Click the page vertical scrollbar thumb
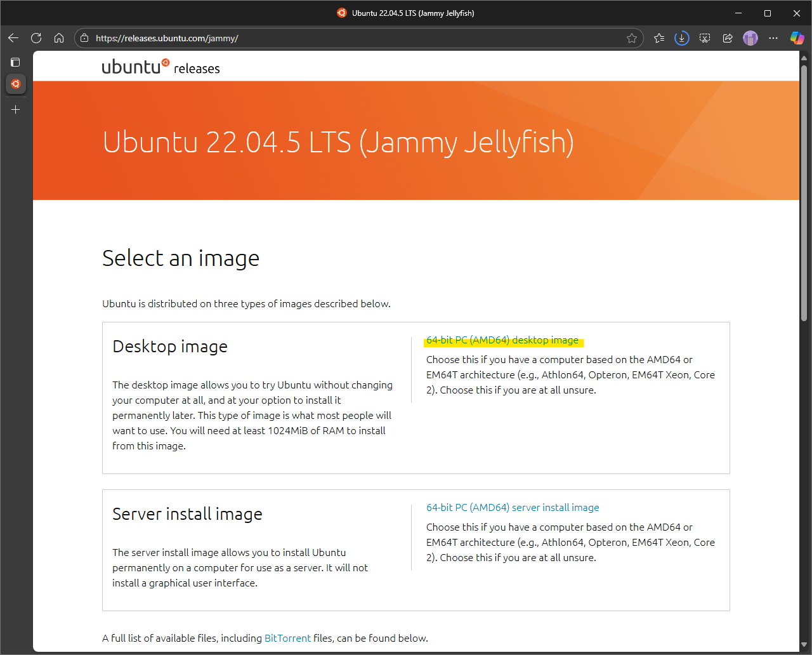Image resolution: width=812 pixels, height=655 pixels. pyautogui.click(x=804, y=194)
